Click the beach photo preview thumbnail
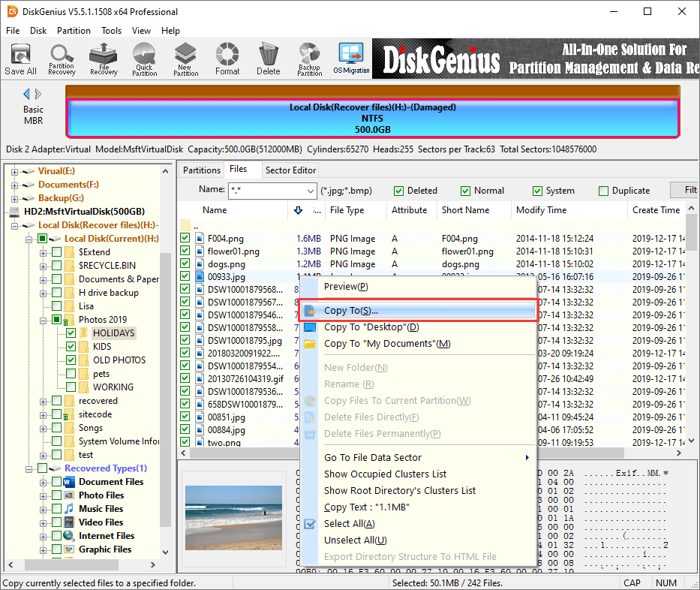This screenshot has width=700, height=590. pos(233,518)
